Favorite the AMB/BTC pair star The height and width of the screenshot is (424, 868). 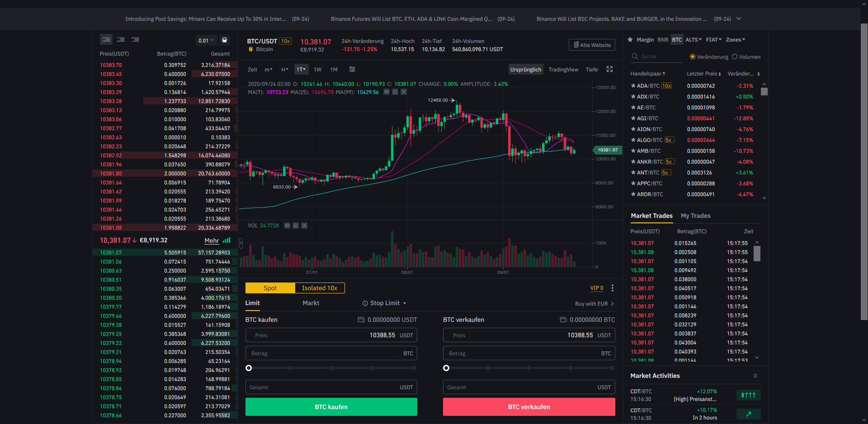coord(633,151)
